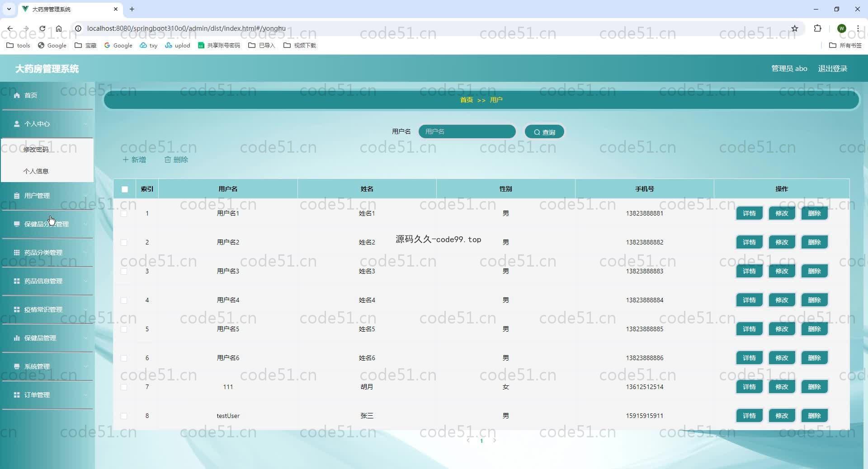The width and height of the screenshot is (868, 469).
Task: Click the icon beside 系统管理
Action: pyautogui.click(x=17, y=366)
